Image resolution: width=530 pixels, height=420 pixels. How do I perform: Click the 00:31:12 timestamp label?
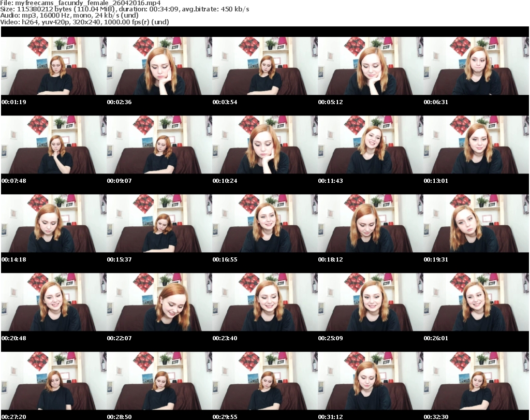tap(331, 417)
